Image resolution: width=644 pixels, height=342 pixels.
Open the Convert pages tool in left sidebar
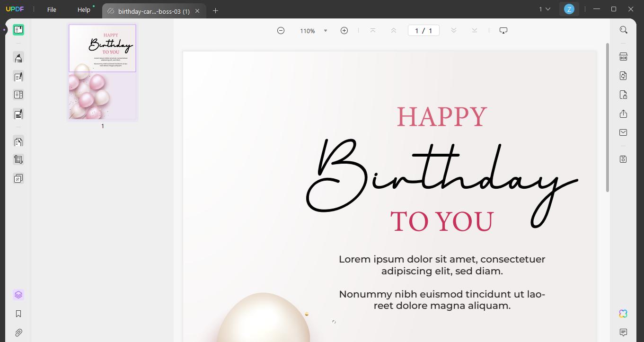(18, 141)
